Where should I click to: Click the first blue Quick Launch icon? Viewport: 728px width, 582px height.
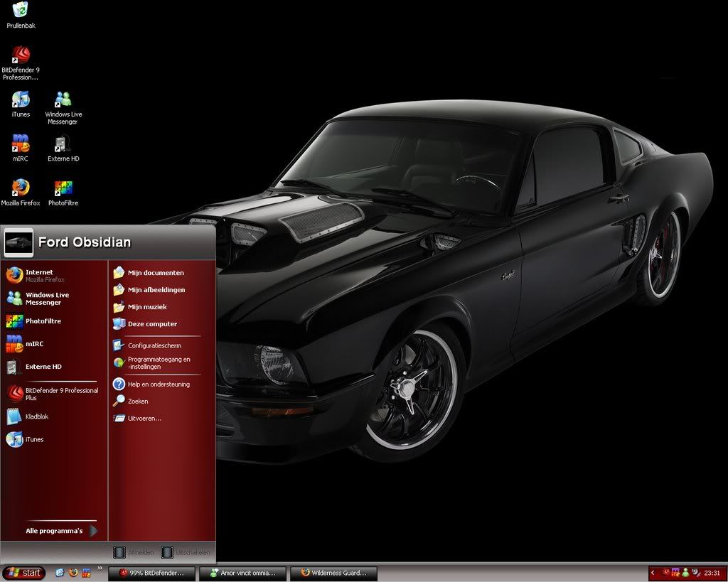click(x=60, y=573)
